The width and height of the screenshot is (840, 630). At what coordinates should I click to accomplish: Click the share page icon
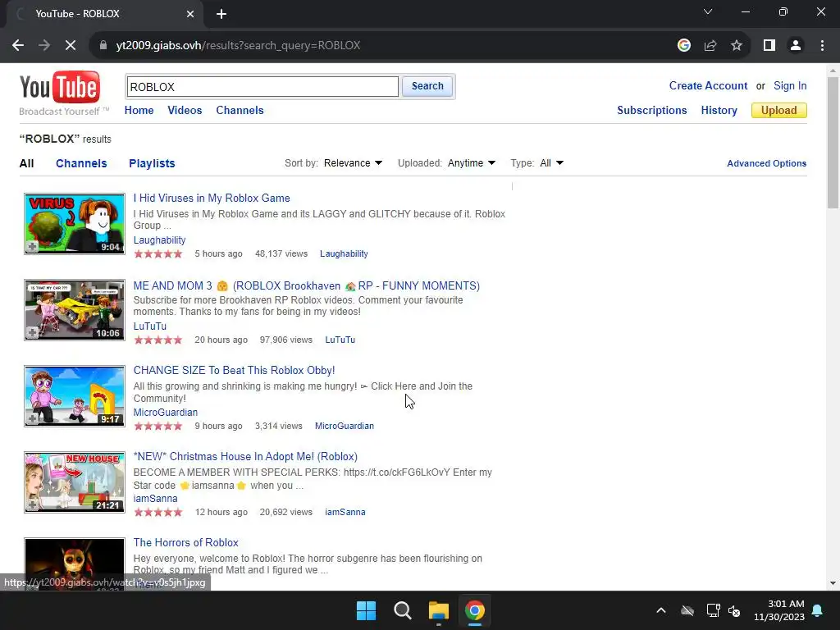710,46
